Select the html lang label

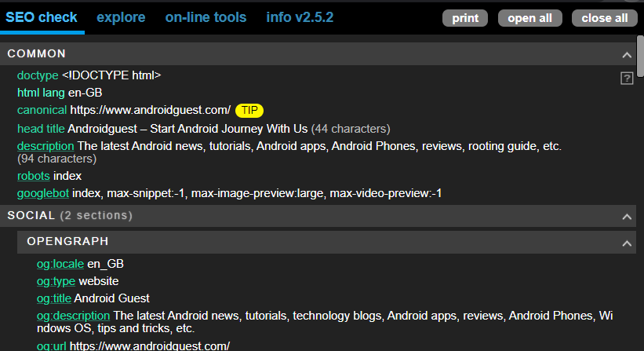41,93
